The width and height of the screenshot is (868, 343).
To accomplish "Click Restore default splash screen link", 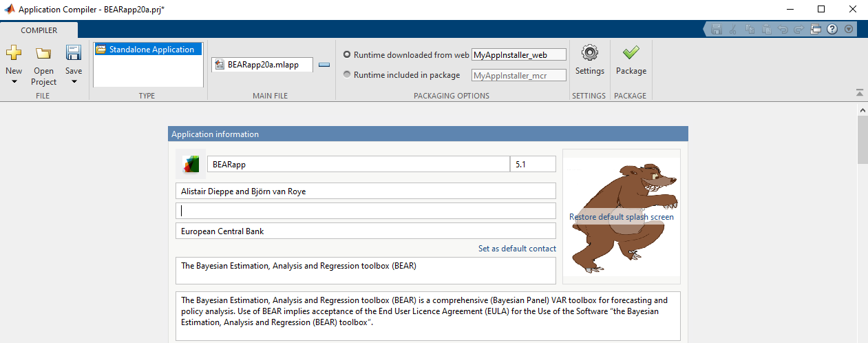I will pyautogui.click(x=622, y=217).
